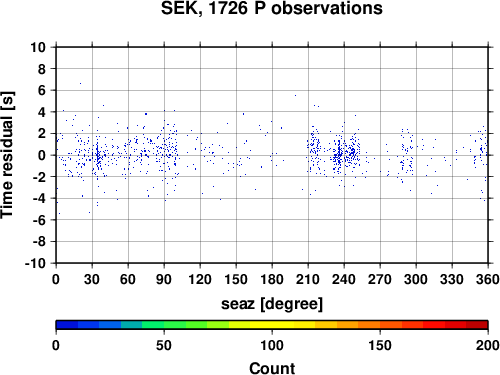Click the x-axis tick label 90
The width and height of the screenshot is (500, 375).
click(x=164, y=279)
